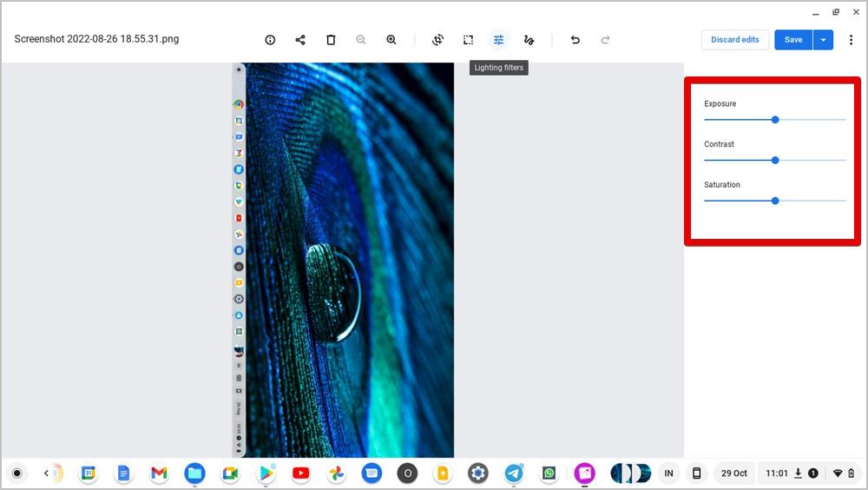Open the three-dot more options menu
Screen dimensions: 868x490
(x=851, y=40)
